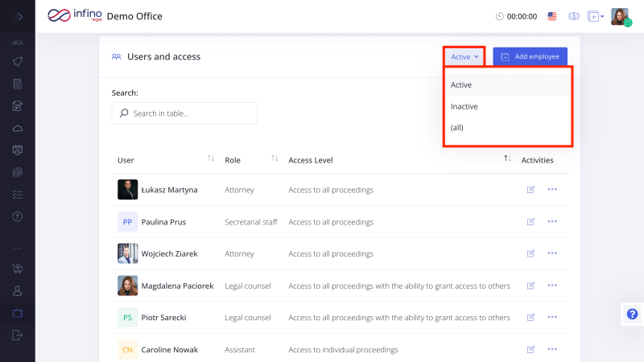Viewport: 644px width, 362px height.
Task: Start the timer showing 00:00:00
Action: coord(517,16)
